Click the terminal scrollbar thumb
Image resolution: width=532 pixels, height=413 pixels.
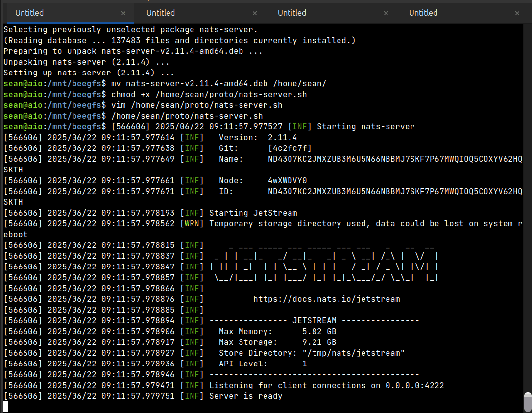click(528, 403)
